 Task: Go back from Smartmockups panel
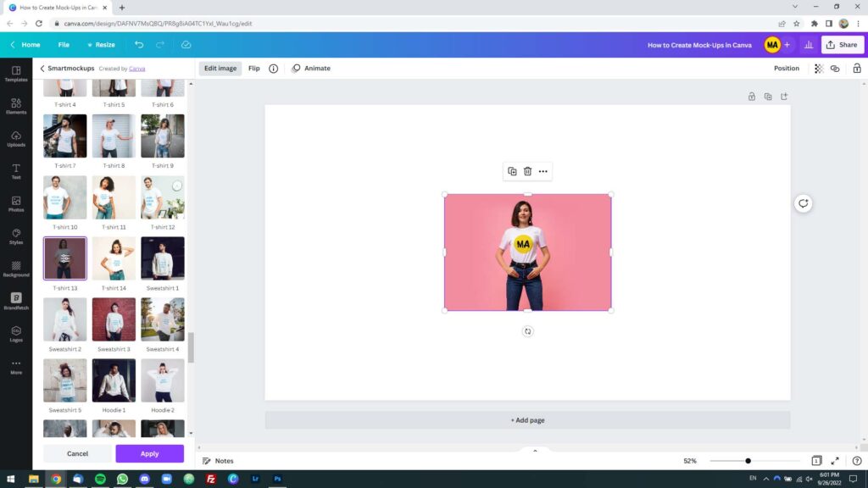point(42,69)
